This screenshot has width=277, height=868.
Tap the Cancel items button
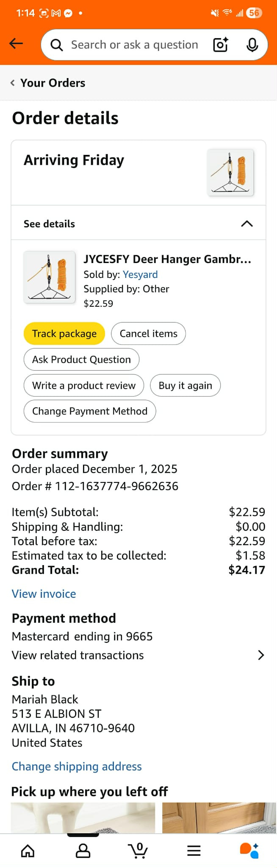(x=148, y=333)
